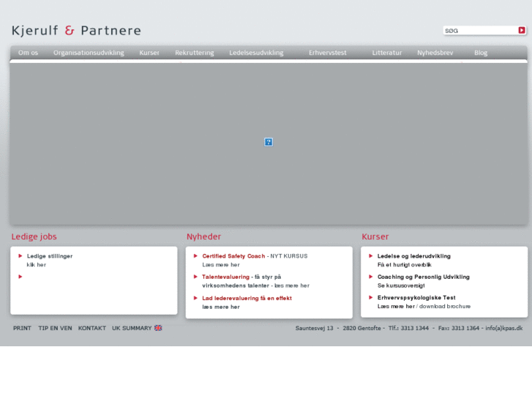The image size is (532, 399).
Task: Click 'læs mere her' under Lad lederevaluering
Action: coord(221,307)
